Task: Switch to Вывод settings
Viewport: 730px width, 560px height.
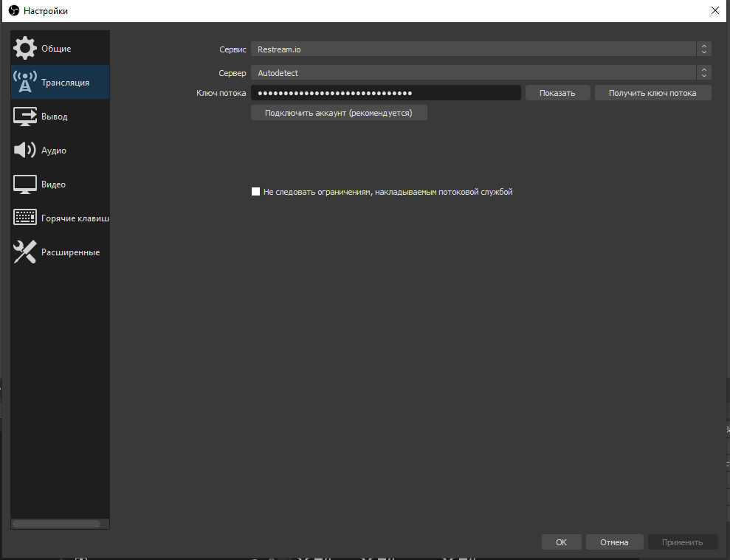Action: tap(60, 116)
